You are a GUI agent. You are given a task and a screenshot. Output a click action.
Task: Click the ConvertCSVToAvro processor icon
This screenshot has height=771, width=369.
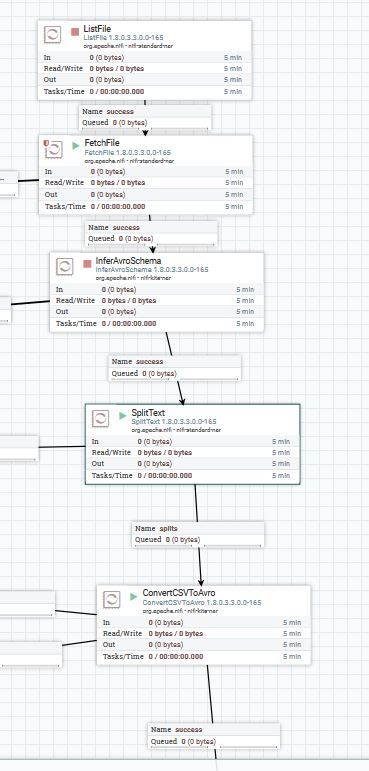112,599
